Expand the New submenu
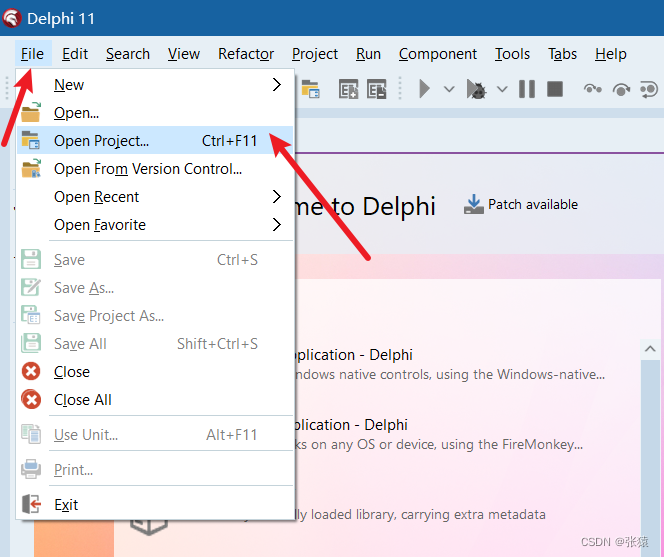The image size is (664, 557). click(155, 85)
